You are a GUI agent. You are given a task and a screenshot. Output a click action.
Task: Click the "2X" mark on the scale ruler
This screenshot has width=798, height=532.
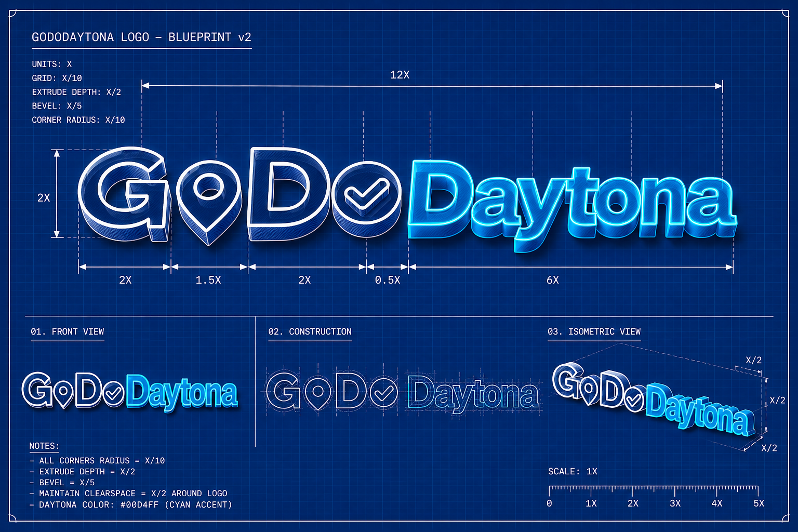(633, 503)
